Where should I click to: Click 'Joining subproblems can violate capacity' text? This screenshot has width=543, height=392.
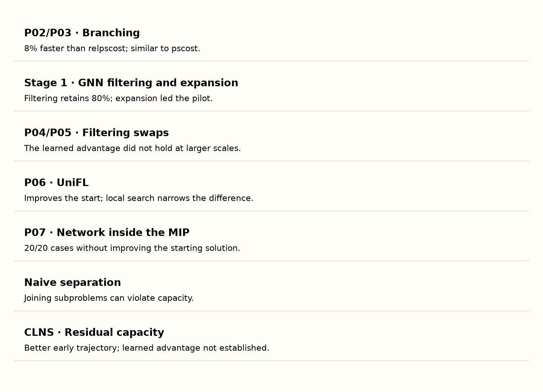(x=109, y=298)
